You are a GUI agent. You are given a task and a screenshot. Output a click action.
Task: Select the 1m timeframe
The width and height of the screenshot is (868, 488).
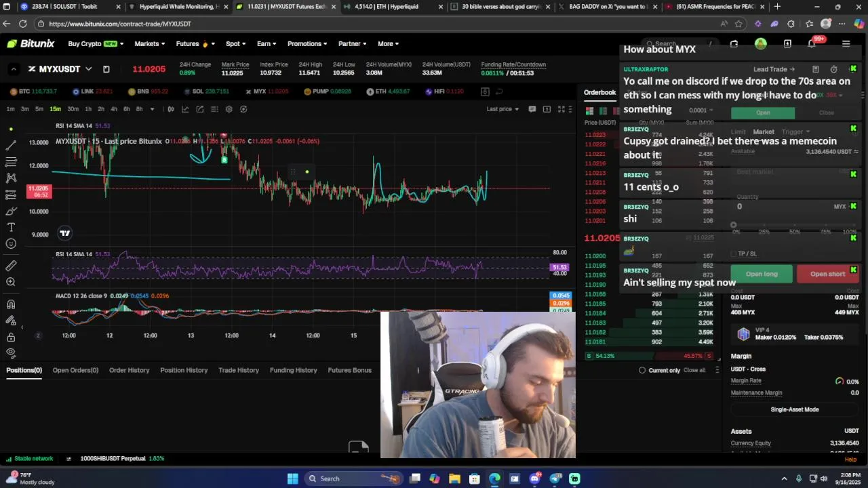tap(10, 109)
